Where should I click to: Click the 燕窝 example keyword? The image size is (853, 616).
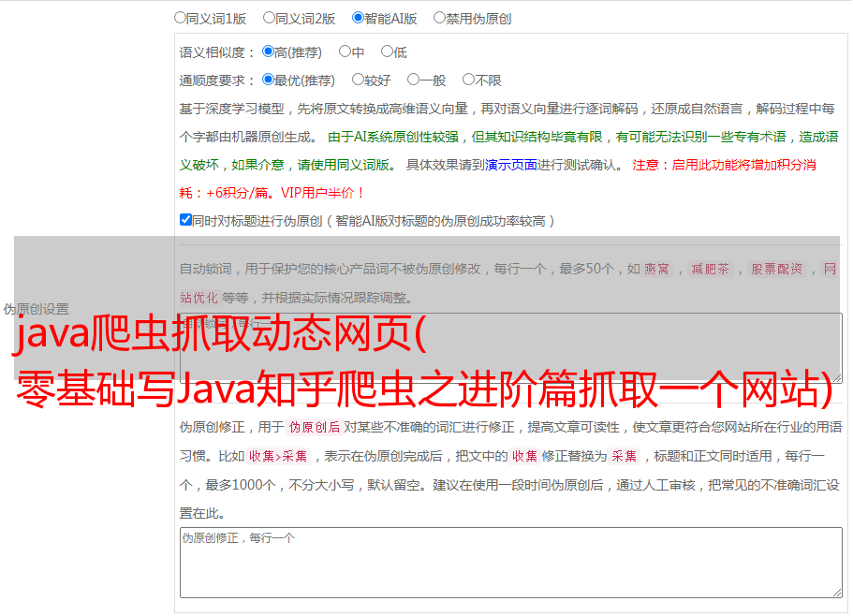pyautogui.click(x=656, y=269)
